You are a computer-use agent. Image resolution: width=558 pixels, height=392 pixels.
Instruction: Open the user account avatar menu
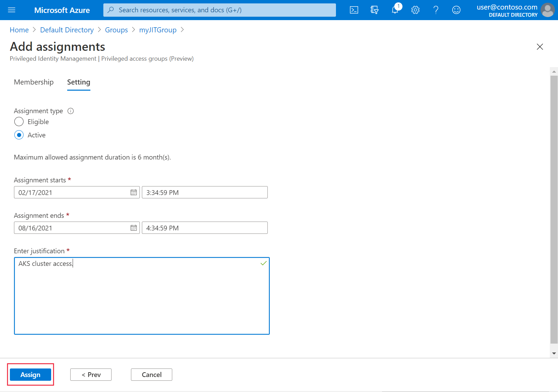point(547,10)
